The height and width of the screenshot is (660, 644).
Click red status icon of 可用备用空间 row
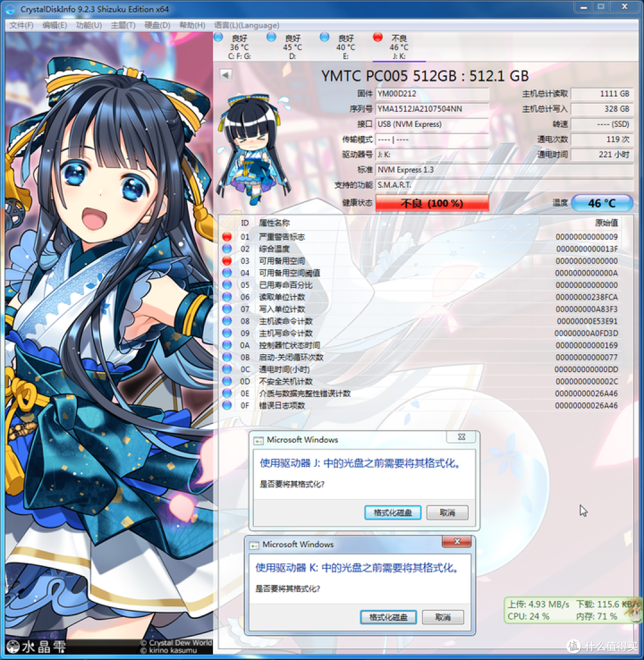tap(227, 261)
